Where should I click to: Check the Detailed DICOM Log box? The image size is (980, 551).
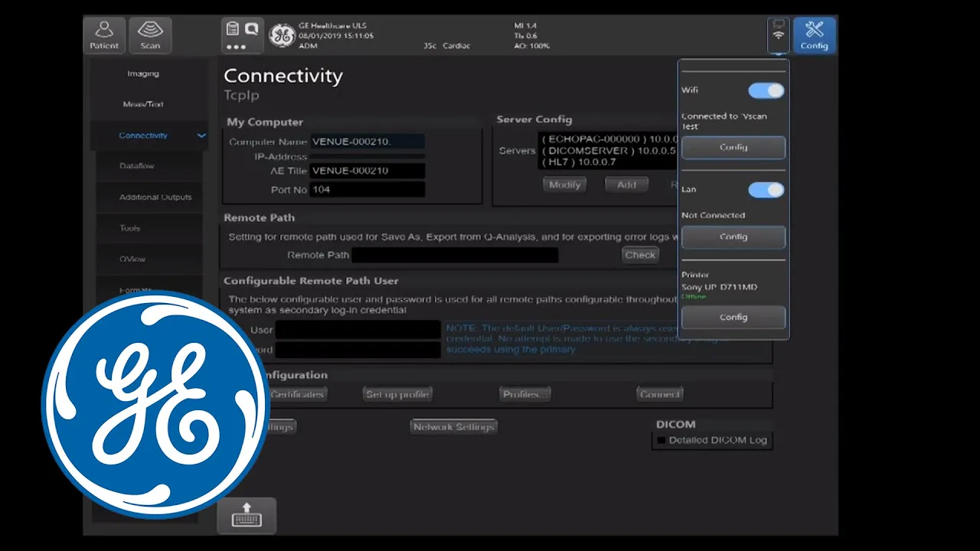pyautogui.click(x=661, y=440)
